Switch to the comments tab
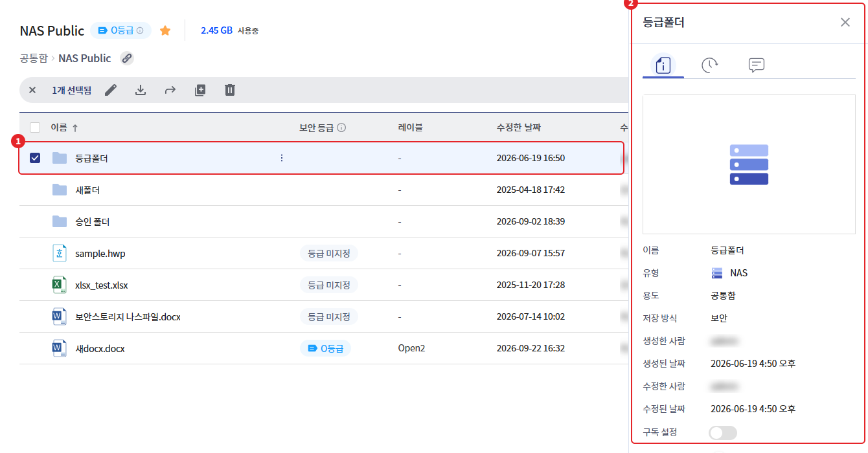 [x=757, y=65]
